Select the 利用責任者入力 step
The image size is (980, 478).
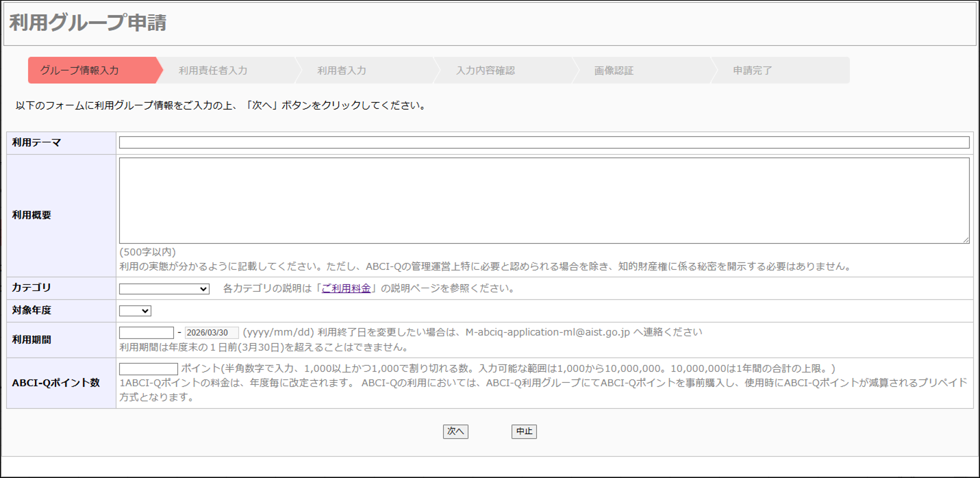pos(213,71)
